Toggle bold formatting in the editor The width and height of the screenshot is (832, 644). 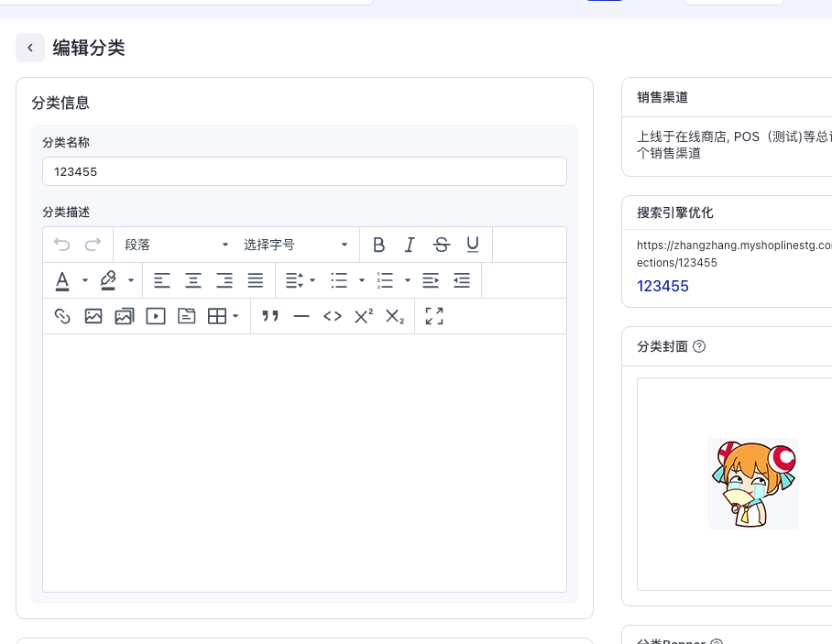click(x=378, y=245)
